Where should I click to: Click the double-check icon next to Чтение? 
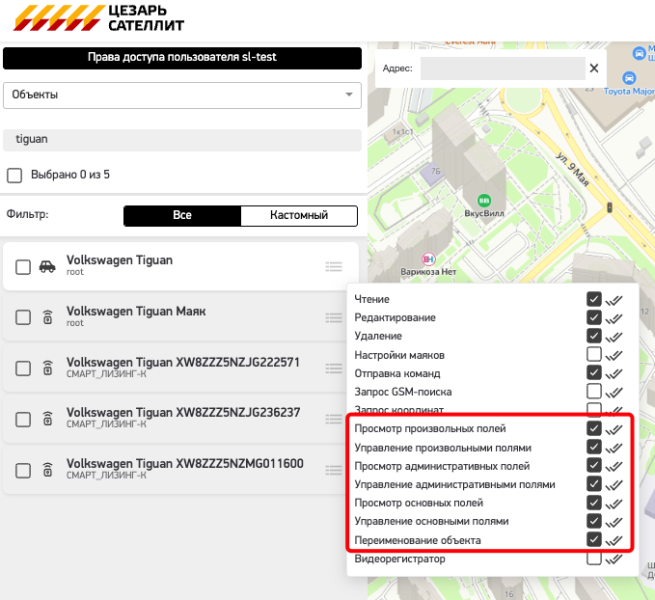pos(614,299)
